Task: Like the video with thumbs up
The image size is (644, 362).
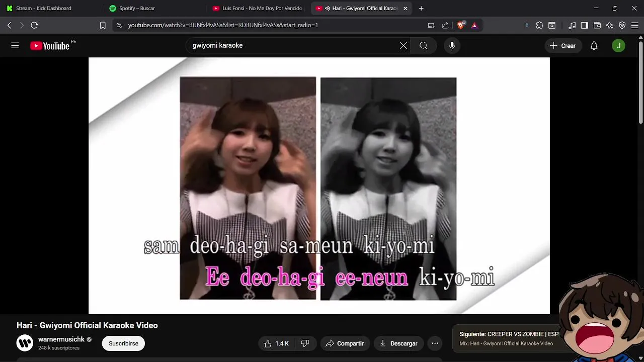Action: click(x=276, y=343)
